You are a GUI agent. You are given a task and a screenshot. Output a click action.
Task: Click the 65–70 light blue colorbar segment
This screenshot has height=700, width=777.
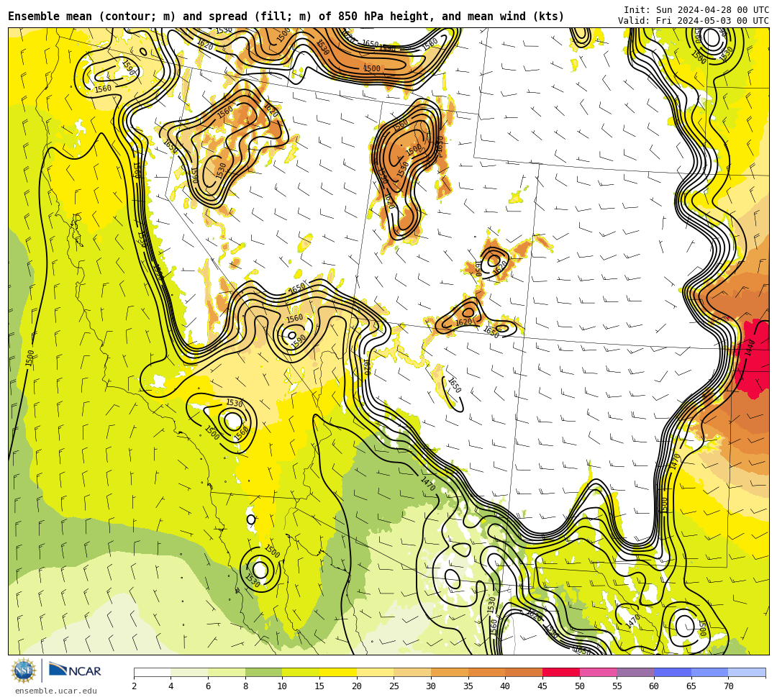[709, 672]
